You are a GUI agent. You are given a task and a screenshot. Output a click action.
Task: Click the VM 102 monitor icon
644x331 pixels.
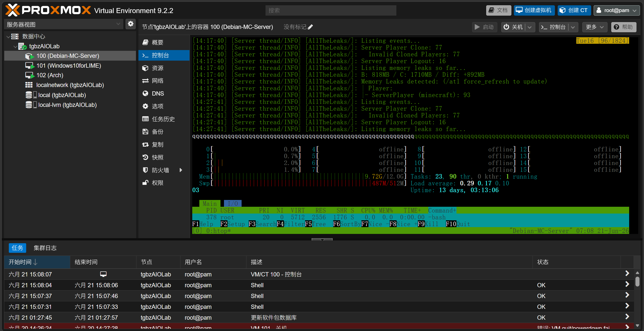click(x=30, y=75)
